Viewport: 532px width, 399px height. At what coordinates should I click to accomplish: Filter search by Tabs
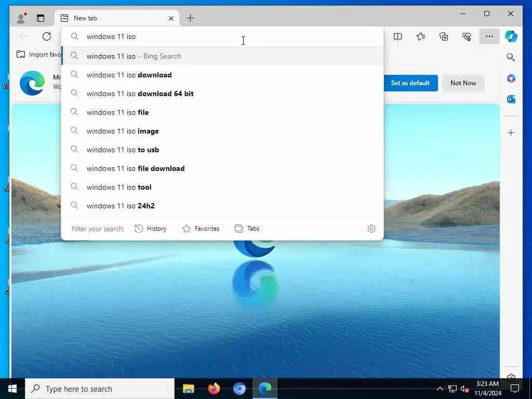(x=247, y=229)
